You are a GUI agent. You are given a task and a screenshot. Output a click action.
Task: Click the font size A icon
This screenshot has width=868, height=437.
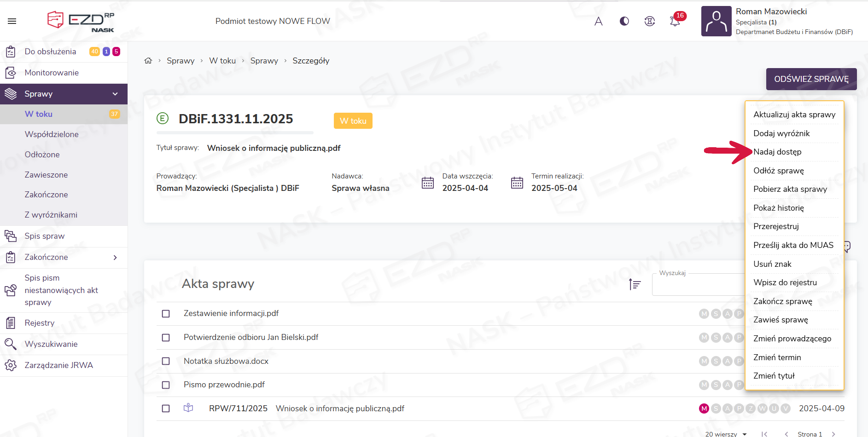click(x=598, y=21)
